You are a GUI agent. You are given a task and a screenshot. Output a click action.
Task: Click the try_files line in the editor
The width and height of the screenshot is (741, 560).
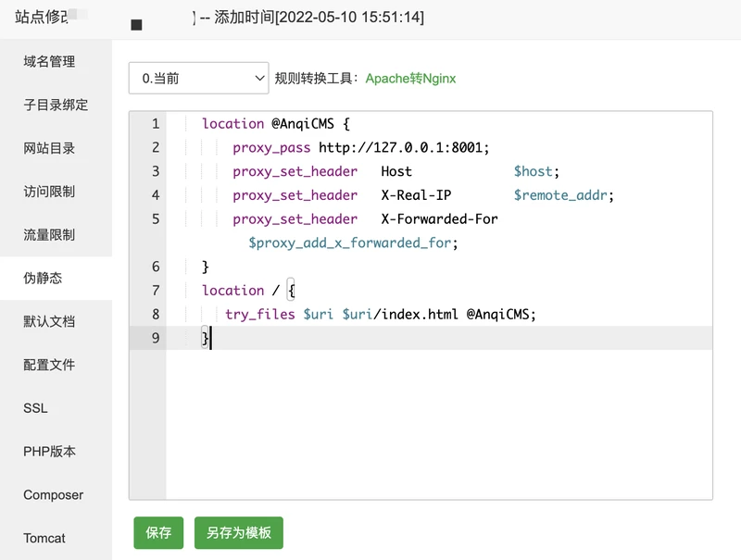(380, 315)
